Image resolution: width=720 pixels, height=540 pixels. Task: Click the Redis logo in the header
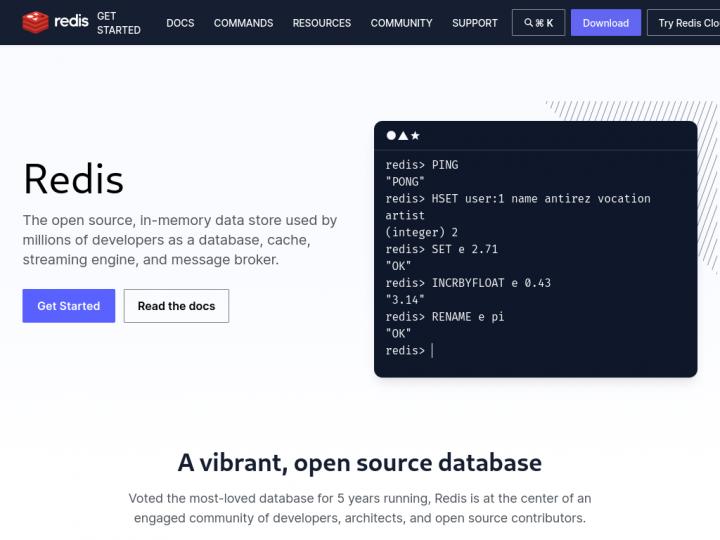(x=55, y=22)
